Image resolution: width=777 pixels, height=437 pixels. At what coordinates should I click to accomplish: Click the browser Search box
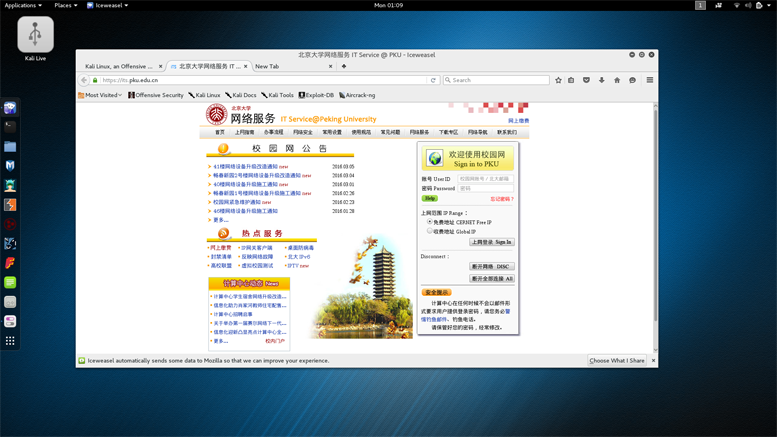tap(496, 80)
